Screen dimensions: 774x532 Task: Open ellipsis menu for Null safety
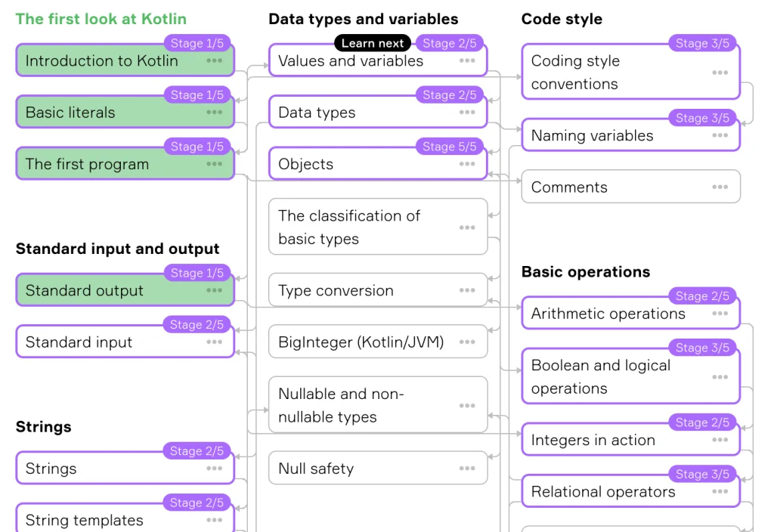coord(467,469)
